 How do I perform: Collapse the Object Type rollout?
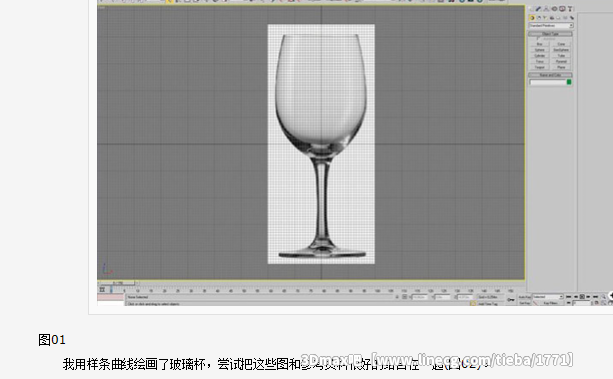(x=550, y=34)
